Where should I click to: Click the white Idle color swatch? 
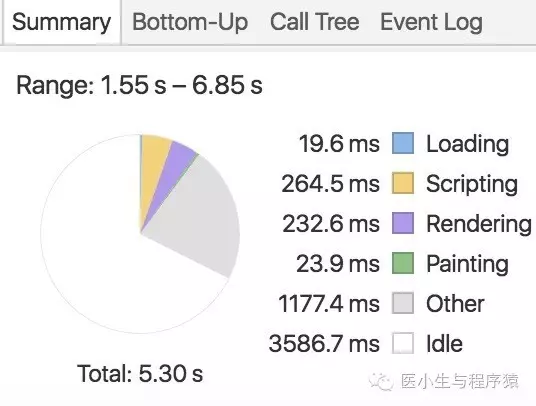(403, 343)
